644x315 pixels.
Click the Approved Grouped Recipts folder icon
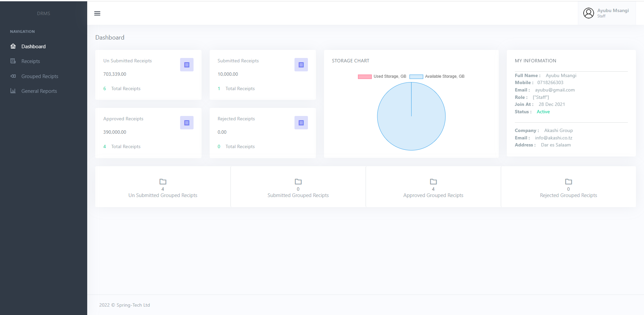[433, 182]
